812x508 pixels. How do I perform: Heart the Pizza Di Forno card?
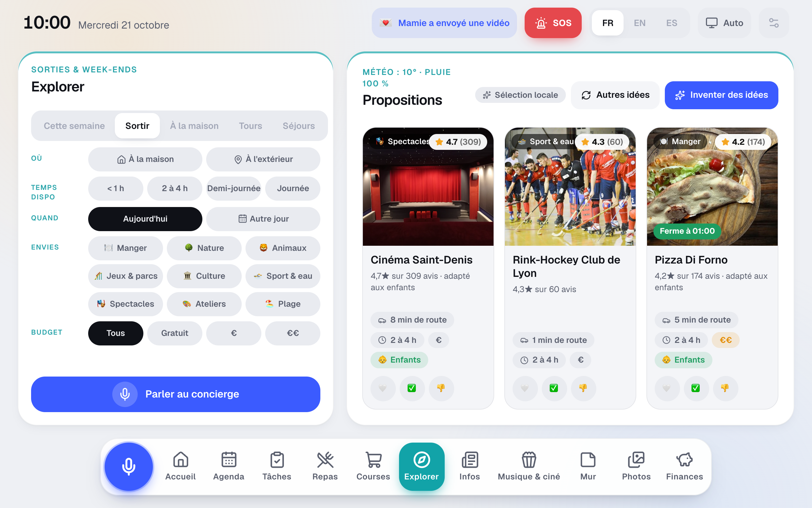tap(667, 388)
